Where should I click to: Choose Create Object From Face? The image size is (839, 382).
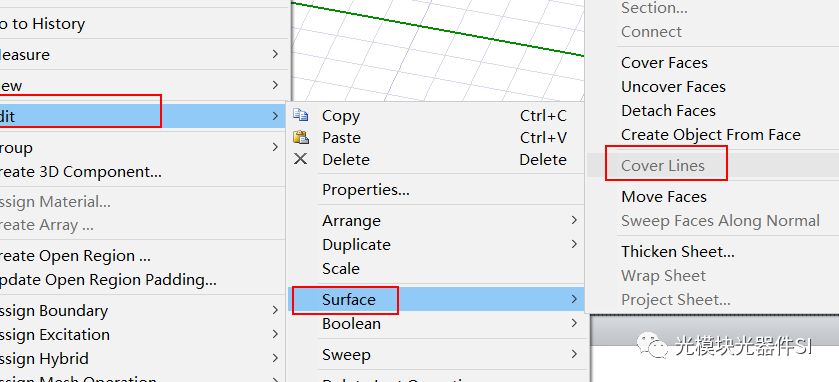click(713, 134)
